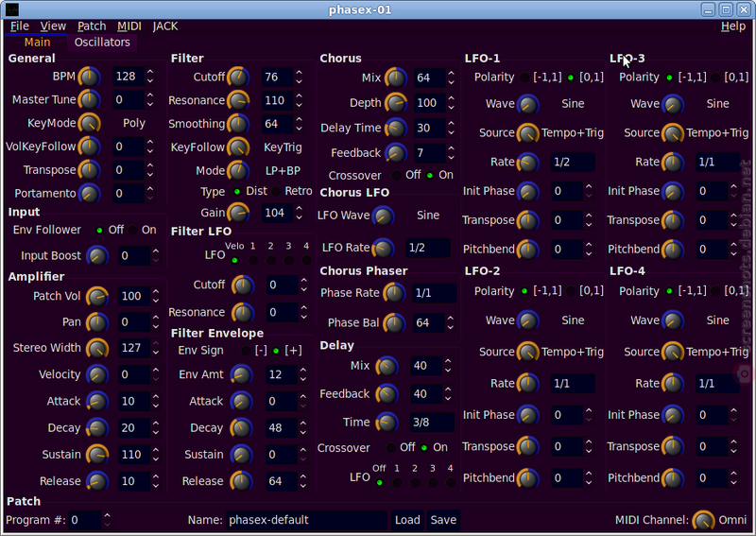Viewport: 756px width, 536px height.
Task: Set Delay Crossover to Off
Action: pos(391,448)
